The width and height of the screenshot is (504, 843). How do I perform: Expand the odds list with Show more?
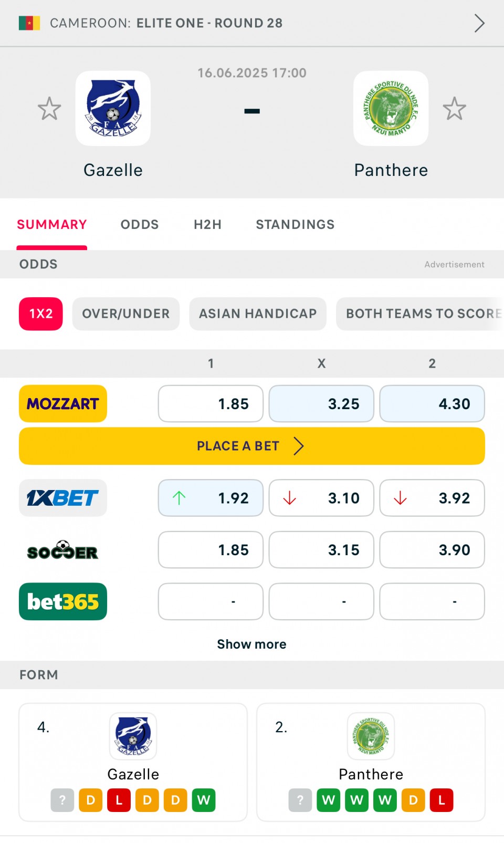pos(252,644)
